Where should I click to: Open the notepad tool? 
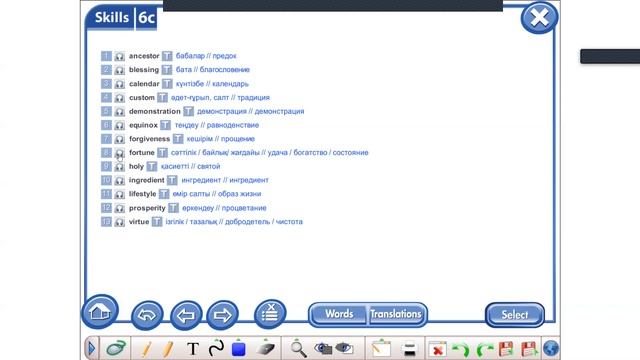click(x=381, y=348)
